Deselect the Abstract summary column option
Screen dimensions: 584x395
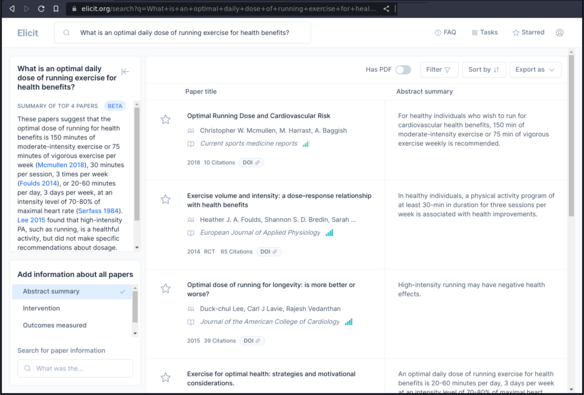(72, 292)
